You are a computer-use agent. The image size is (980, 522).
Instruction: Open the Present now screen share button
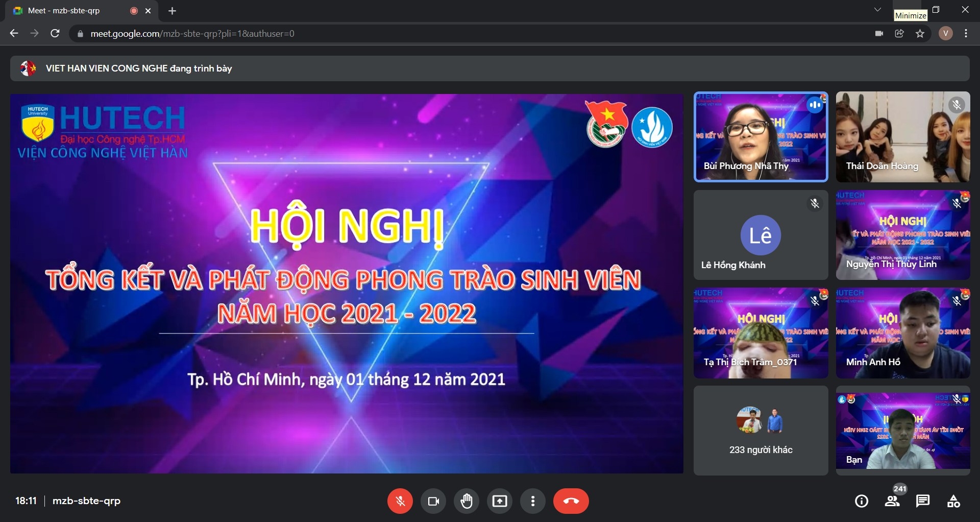(x=500, y=501)
